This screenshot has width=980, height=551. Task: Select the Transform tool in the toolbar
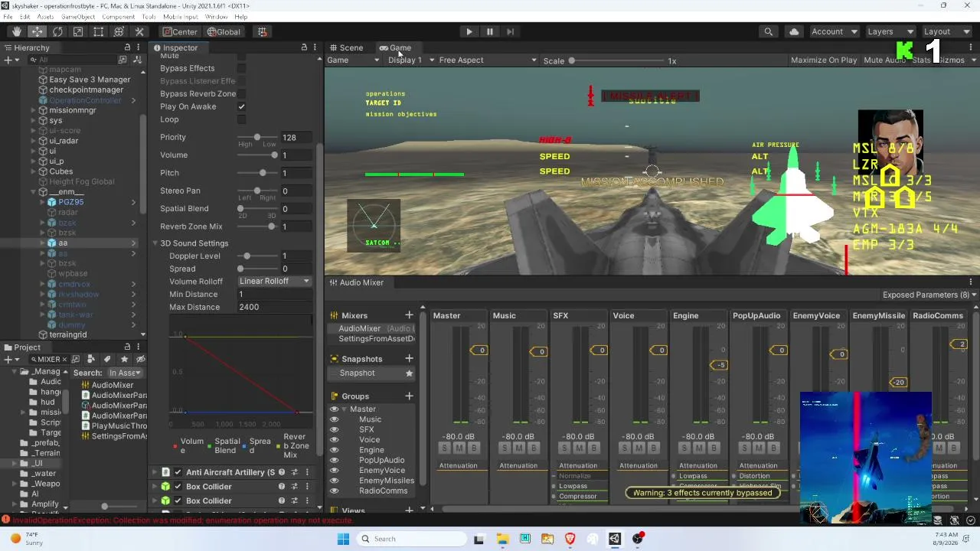tap(119, 31)
